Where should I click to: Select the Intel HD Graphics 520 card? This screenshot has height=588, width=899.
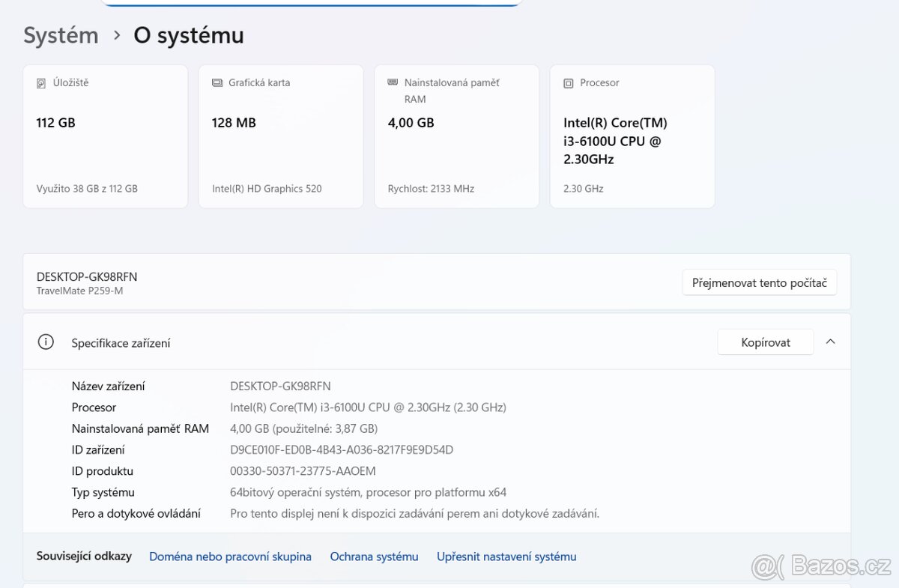(281, 136)
